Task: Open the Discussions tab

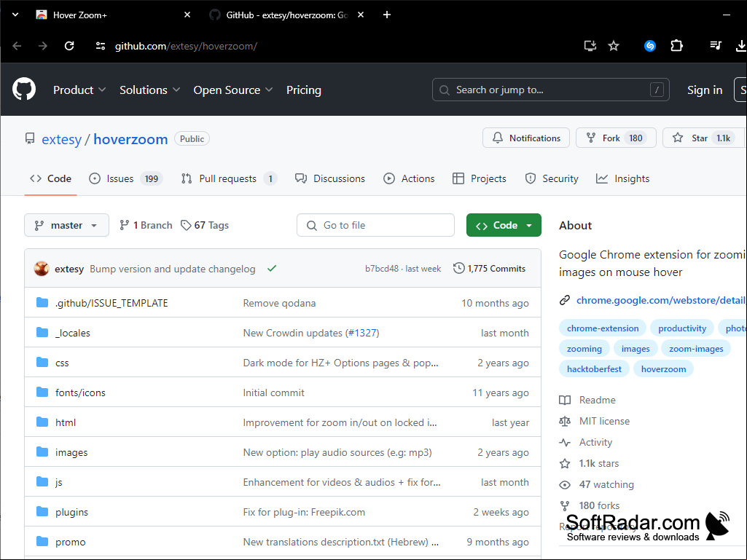Action: coord(329,178)
